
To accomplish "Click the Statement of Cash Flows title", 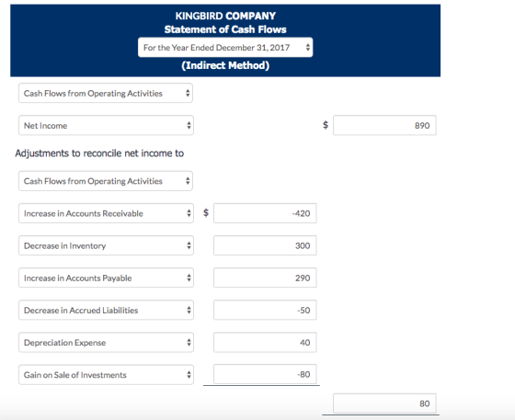I will (x=225, y=29).
